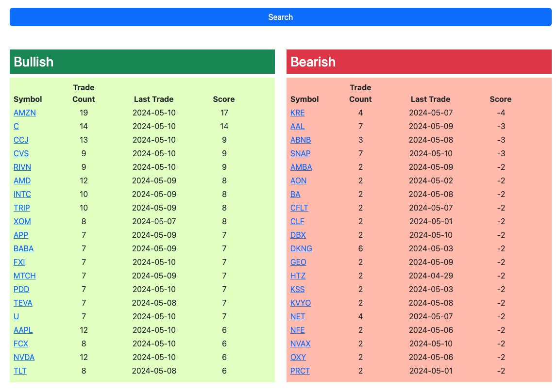Open the DKNG symbol link
Image resolution: width=558 pixels, height=392 pixels.
[x=301, y=248]
